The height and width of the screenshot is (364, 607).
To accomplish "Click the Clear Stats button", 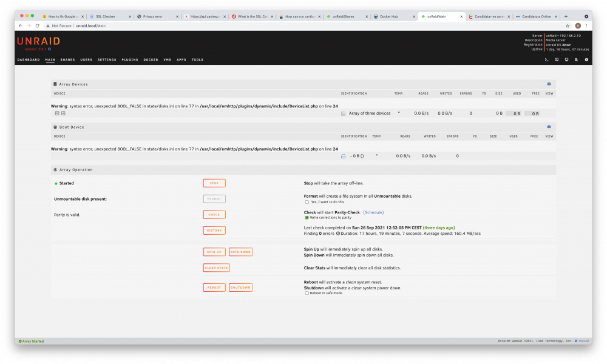I will (x=217, y=268).
